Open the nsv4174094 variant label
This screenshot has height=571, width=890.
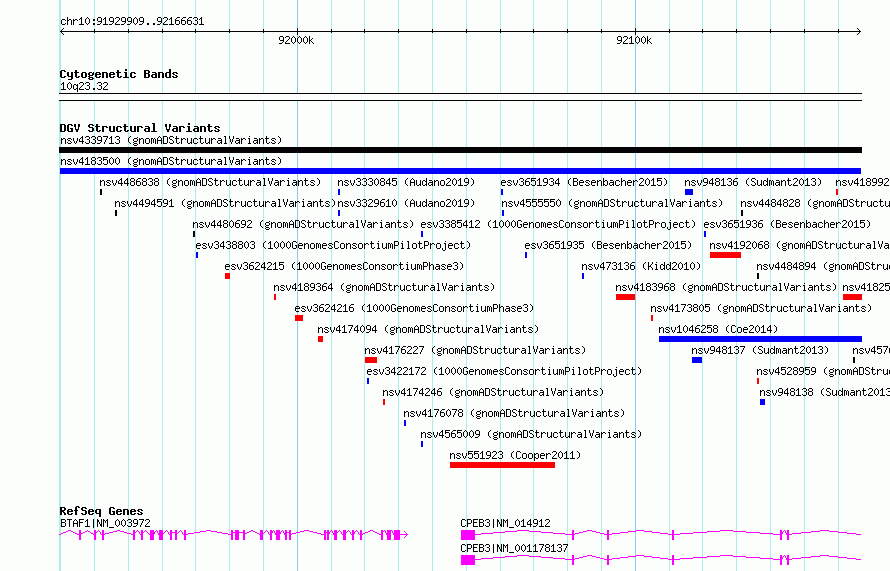428,329
